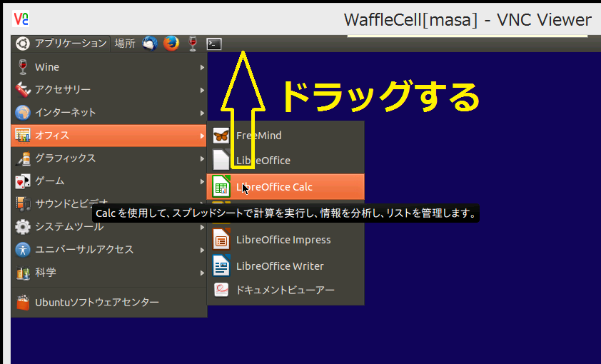Launch ドキュメントビューアー

pos(286,290)
